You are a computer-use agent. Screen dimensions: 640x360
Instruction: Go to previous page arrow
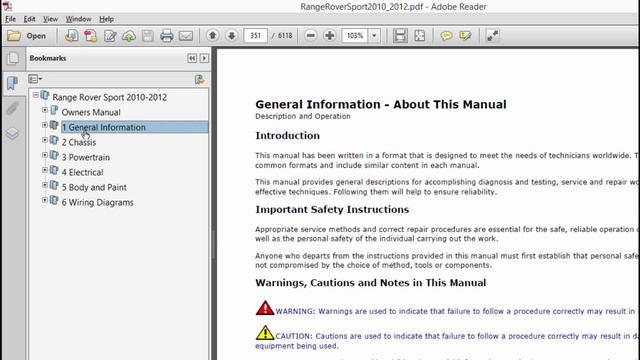pos(212,36)
